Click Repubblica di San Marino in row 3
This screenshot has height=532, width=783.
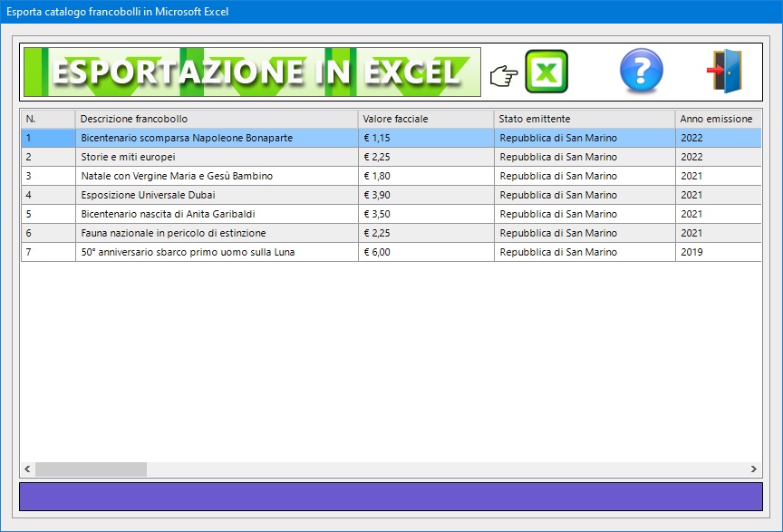click(585, 176)
